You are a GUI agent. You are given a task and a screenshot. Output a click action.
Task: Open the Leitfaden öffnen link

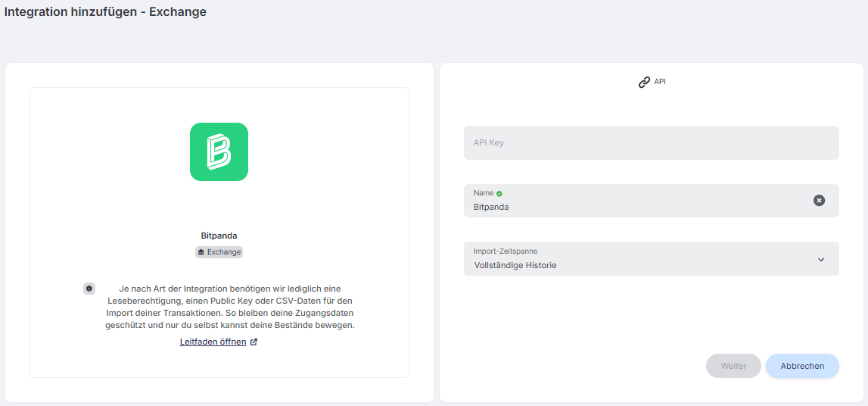tap(213, 342)
